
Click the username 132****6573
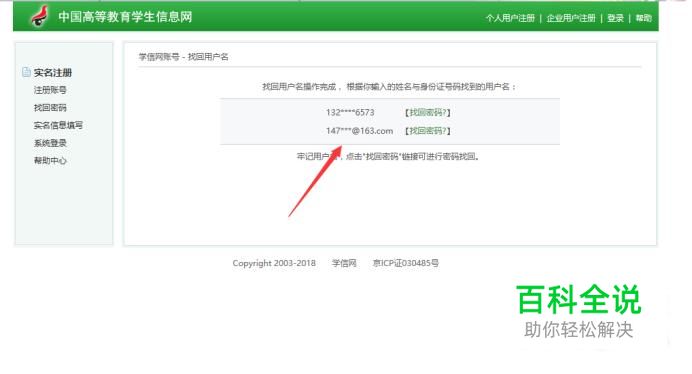(x=350, y=113)
